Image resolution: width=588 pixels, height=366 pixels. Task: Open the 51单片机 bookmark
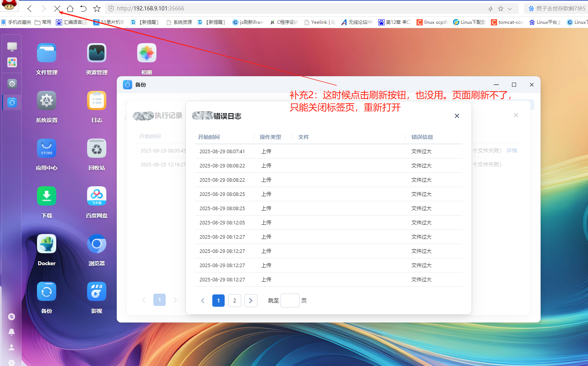(109, 22)
